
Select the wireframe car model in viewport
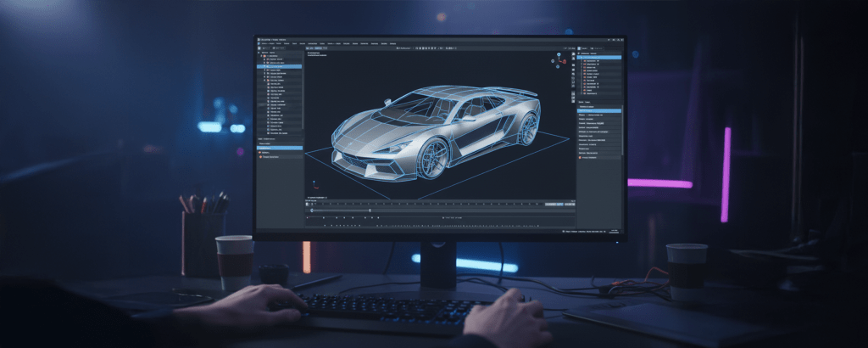(436, 133)
